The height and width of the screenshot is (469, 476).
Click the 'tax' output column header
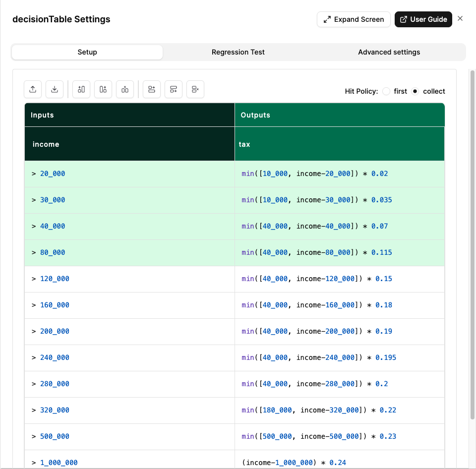(340, 144)
